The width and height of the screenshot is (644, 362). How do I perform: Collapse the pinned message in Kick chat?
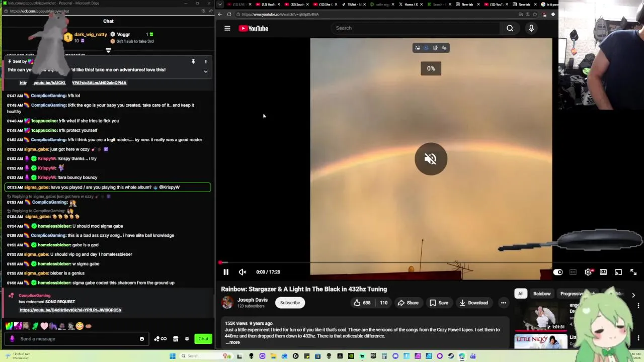pyautogui.click(x=206, y=72)
